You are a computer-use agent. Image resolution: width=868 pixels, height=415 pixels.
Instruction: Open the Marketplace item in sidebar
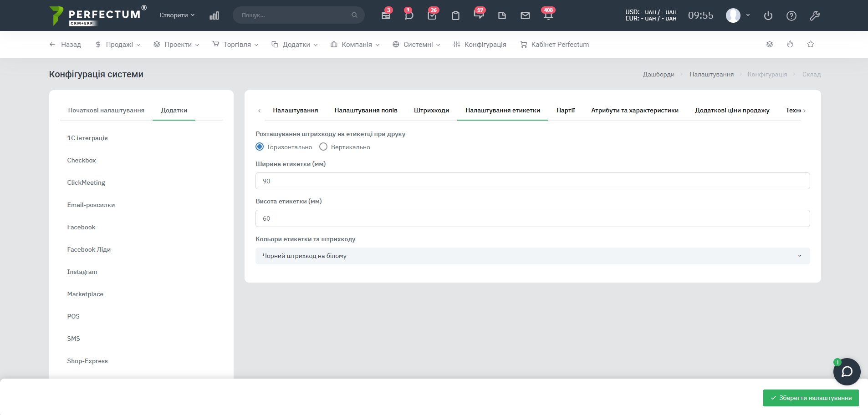point(85,294)
